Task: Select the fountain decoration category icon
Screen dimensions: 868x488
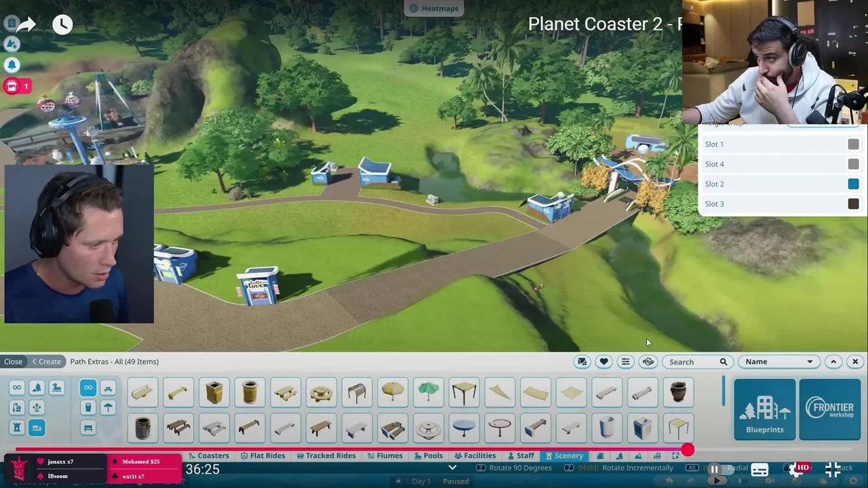Action: 37,407
